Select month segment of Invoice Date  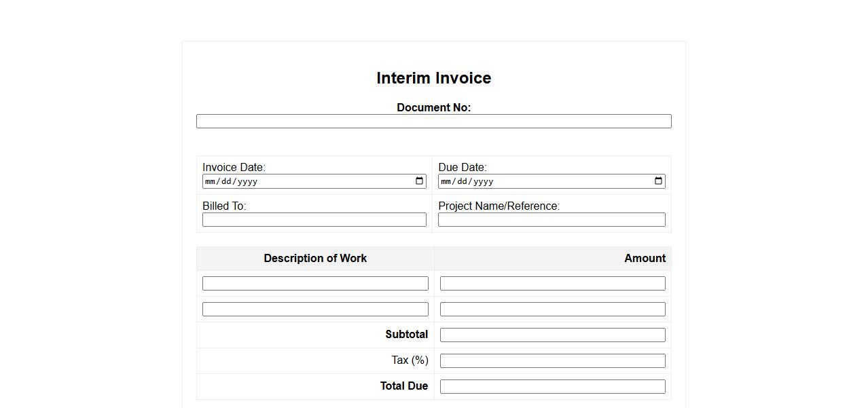point(209,182)
